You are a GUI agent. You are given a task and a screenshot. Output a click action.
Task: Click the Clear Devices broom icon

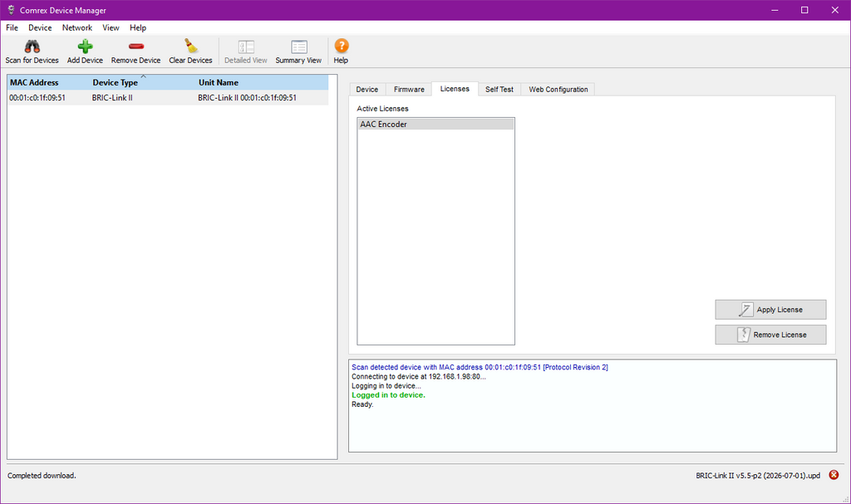(x=190, y=46)
